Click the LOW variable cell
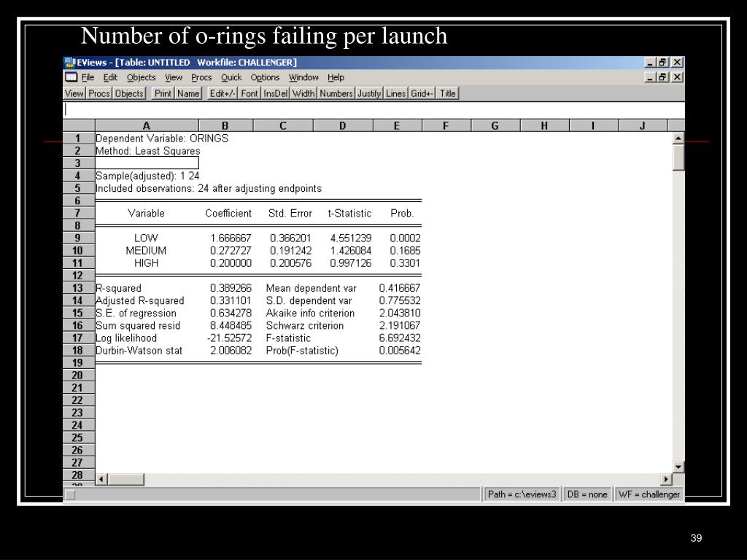This screenshot has height=560, width=747. click(146, 238)
